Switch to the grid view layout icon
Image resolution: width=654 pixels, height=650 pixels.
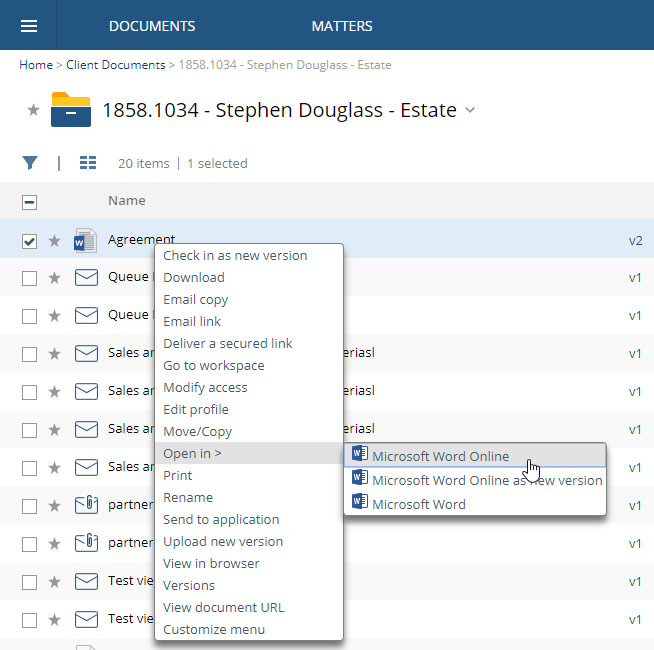coord(88,163)
